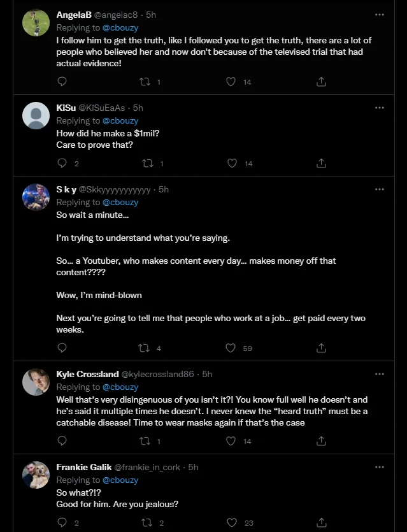This screenshot has width=407, height=532.
Task: Open the @cbouzy link in AngelaB's reply
Action: click(x=120, y=27)
